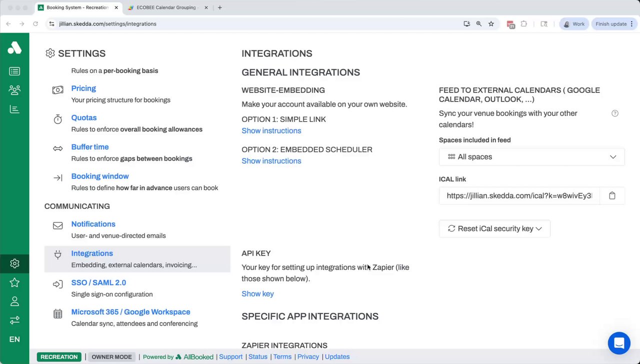This screenshot has width=640, height=364.
Task: Open the Reset iCal security key dropdown
Action: point(494,228)
